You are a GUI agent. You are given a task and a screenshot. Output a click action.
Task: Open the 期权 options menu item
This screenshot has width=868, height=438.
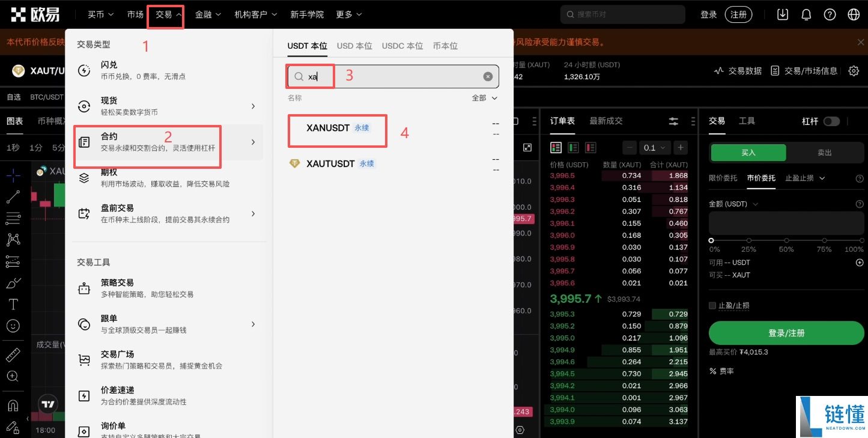(168, 178)
